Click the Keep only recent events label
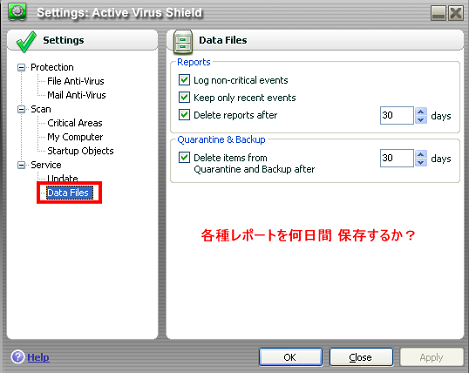Viewport: 469px width, 373px height. (x=245, y=98)
